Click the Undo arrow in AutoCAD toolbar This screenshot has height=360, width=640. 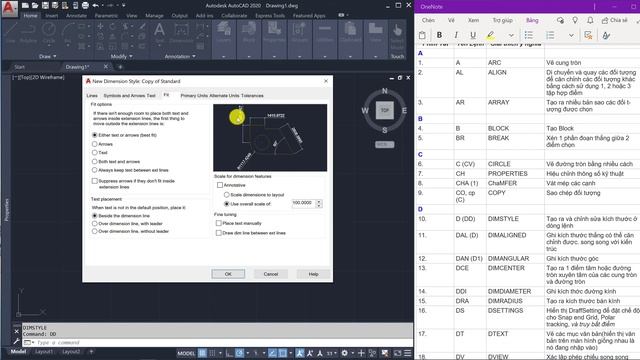(96, 6)
